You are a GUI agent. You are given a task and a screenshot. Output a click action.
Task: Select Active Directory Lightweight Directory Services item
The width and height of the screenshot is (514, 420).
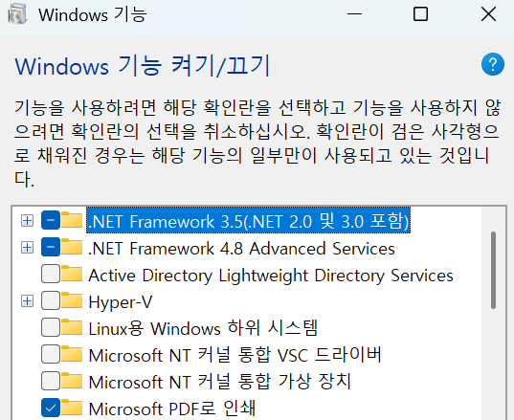[x=271, y=275]
